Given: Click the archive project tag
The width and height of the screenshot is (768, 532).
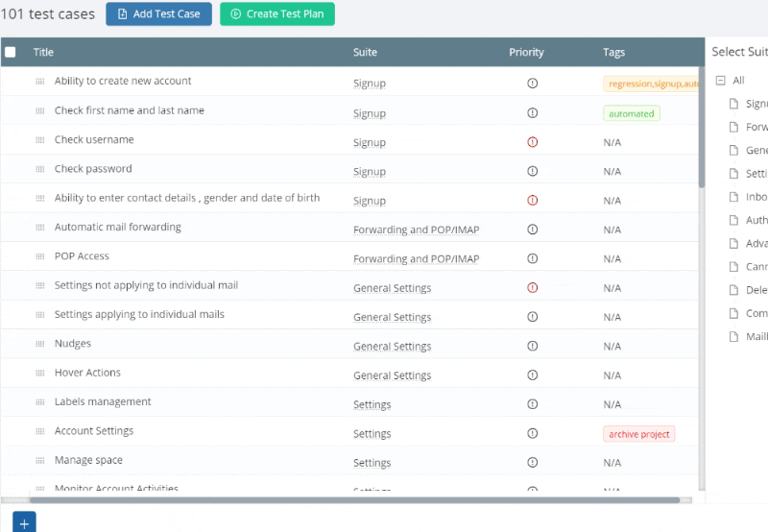Looking at the screenshot, I should 638,434.
